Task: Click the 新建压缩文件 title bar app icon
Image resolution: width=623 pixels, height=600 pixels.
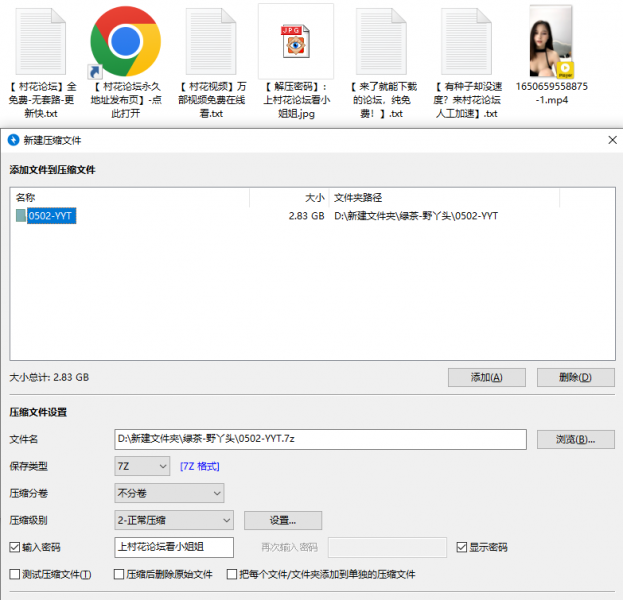Action: point(13,140)
